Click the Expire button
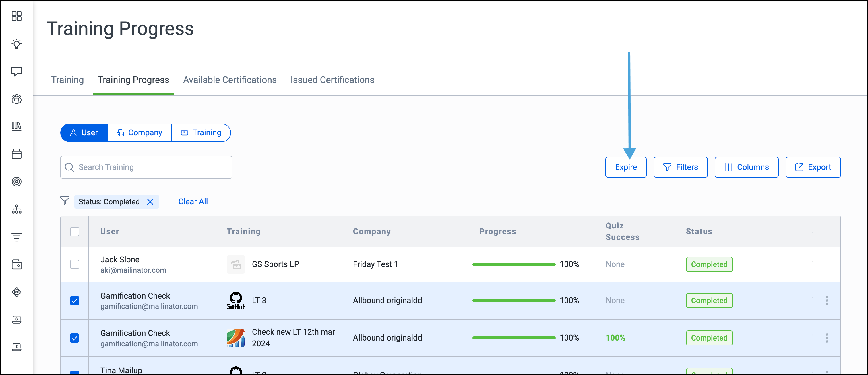 pyautogui.click(x=626, y=167)
